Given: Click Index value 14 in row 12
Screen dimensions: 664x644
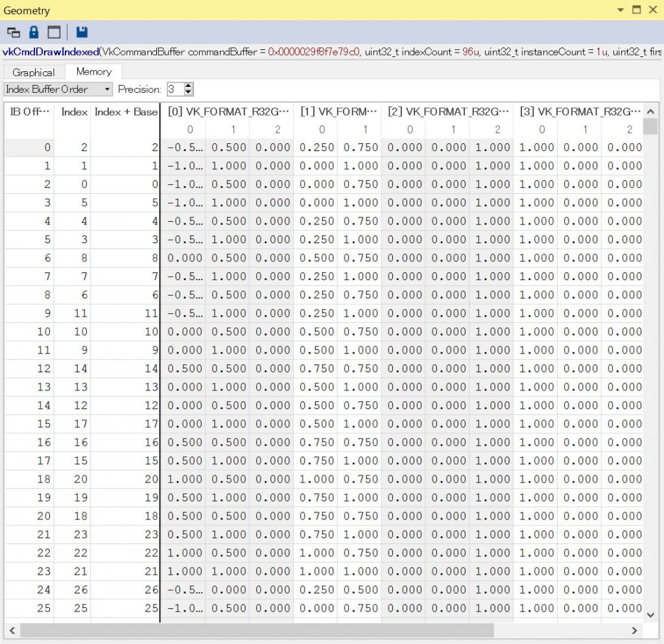Looking at the screenshot, I should pos(73,368).
